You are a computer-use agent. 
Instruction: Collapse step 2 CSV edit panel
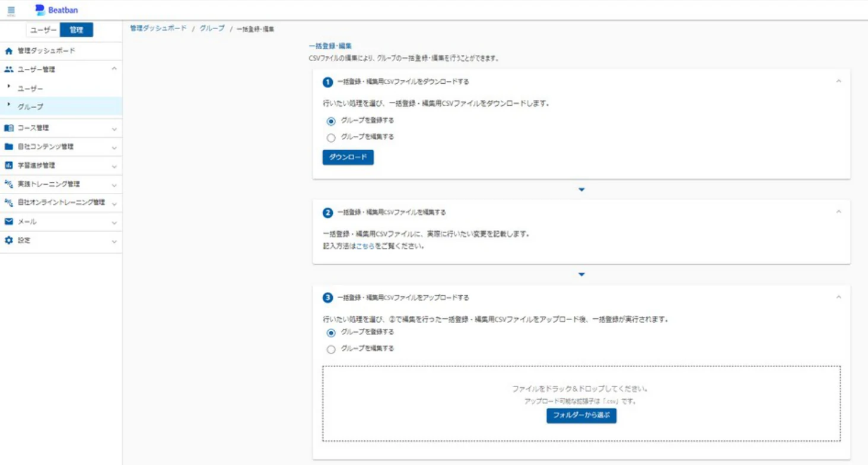pyautogui.click(x=838, y=212)
